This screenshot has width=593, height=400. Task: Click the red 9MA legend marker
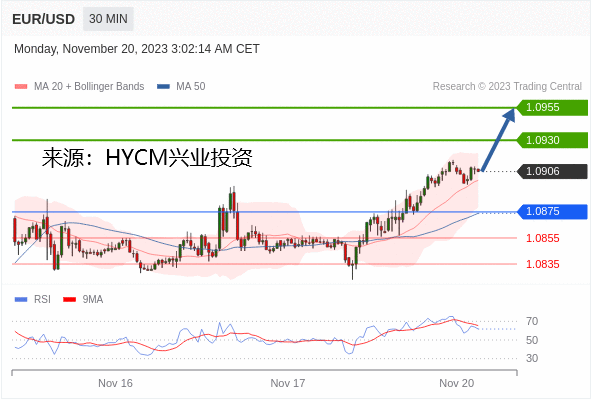(70, 299)
